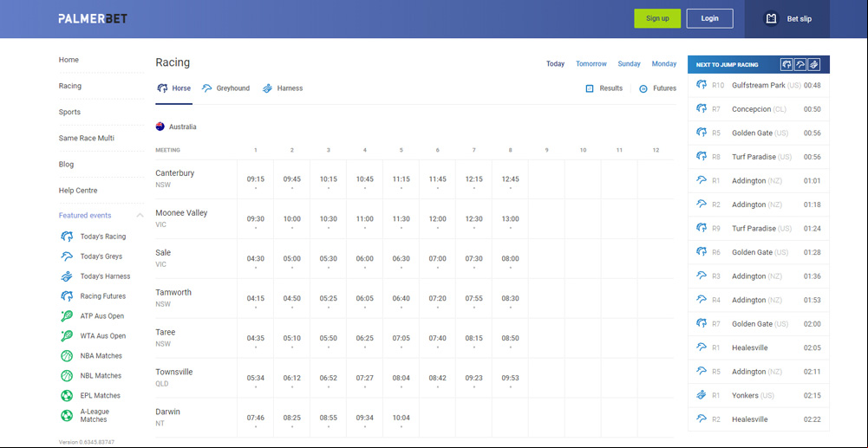
Task: Switch to the Horse tab
Action: pos(173,88)
